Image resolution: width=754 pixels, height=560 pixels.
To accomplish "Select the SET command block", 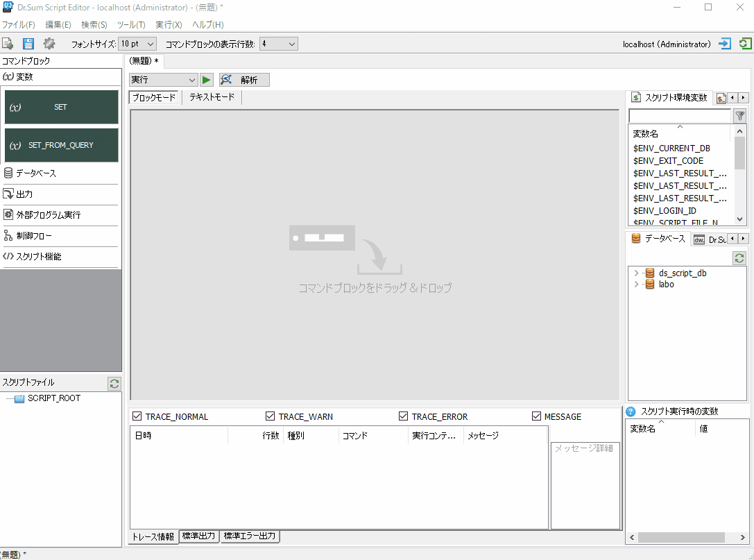I will tap(60, 107).
